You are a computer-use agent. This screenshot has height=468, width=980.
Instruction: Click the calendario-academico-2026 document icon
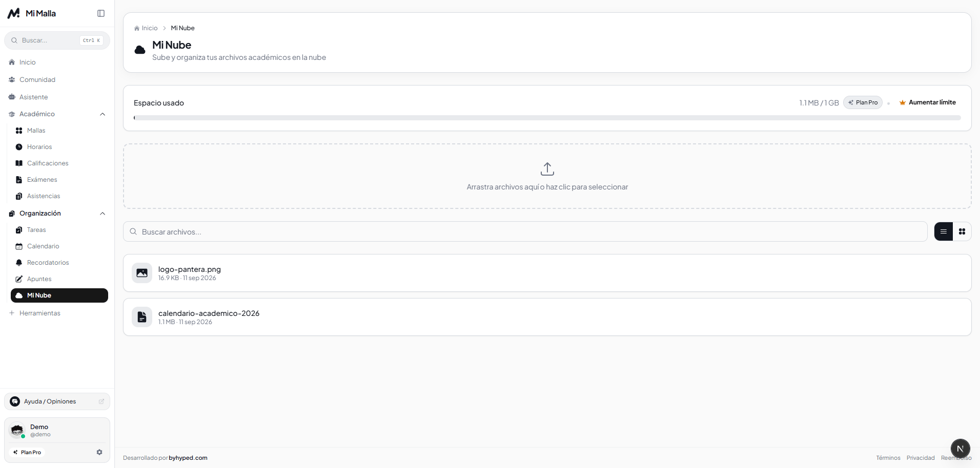142,317
